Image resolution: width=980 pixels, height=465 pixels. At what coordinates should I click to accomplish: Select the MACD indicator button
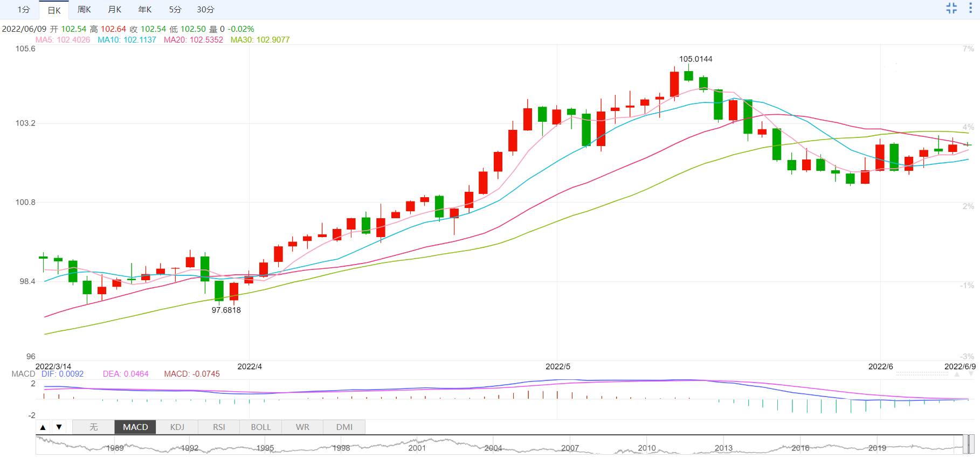click(x=135, y=427)
